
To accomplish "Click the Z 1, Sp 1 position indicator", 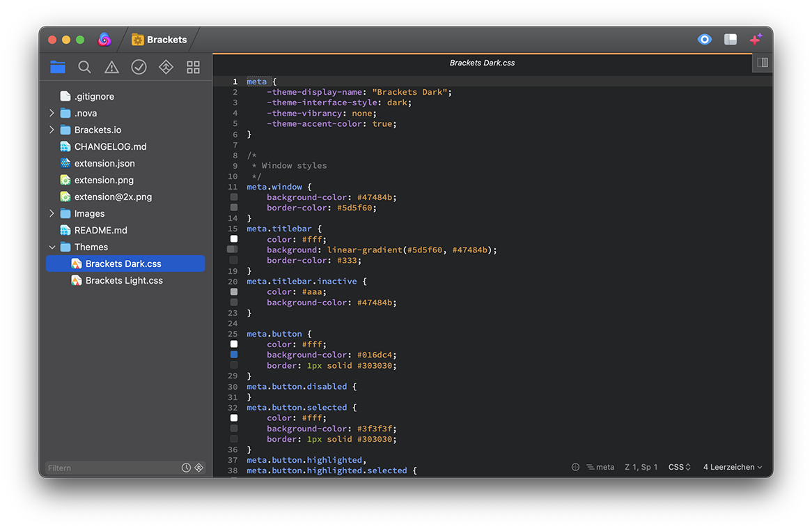I will tap(641, 467).
